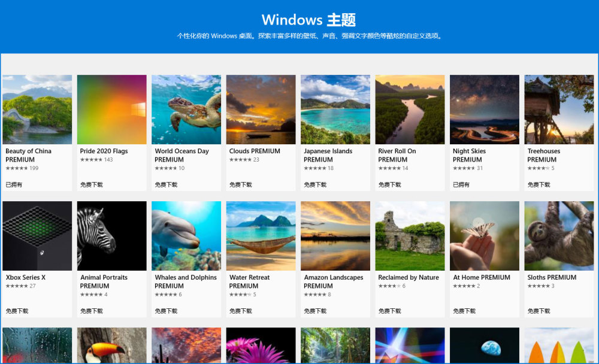Screen dimensions: 599x364
Task: Click 已拥有 under Night Skies PREMIUM
Action: (x=461, y=184)
